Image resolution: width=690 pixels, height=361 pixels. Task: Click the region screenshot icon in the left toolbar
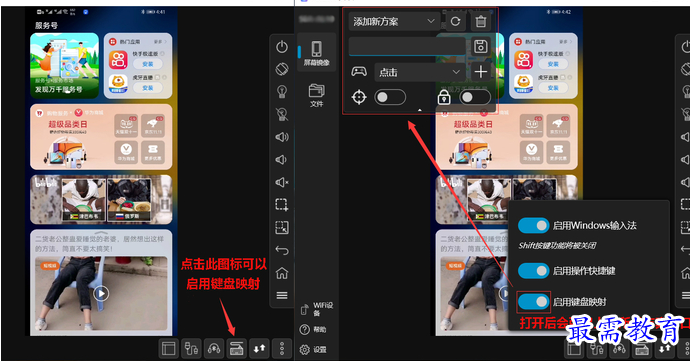(x=282, y=205)
